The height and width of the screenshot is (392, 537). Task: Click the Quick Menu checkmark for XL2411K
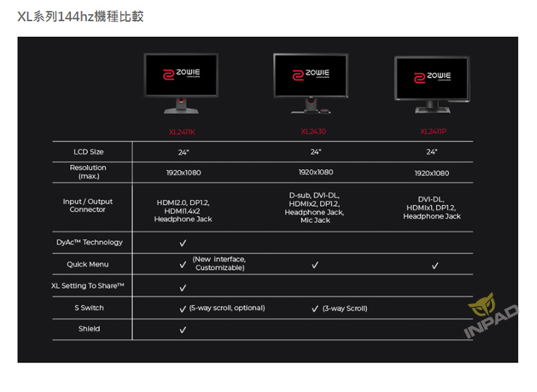183,265
